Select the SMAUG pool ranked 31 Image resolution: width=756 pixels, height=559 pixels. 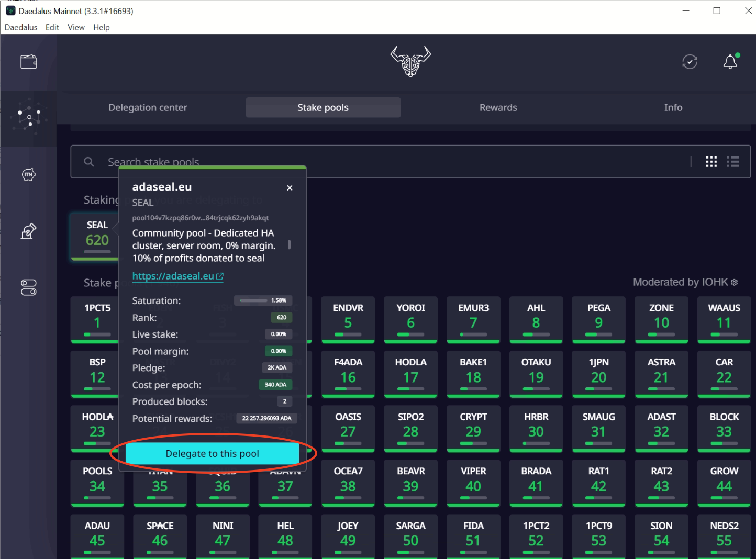pyautogui.click(x=598, y=429)
